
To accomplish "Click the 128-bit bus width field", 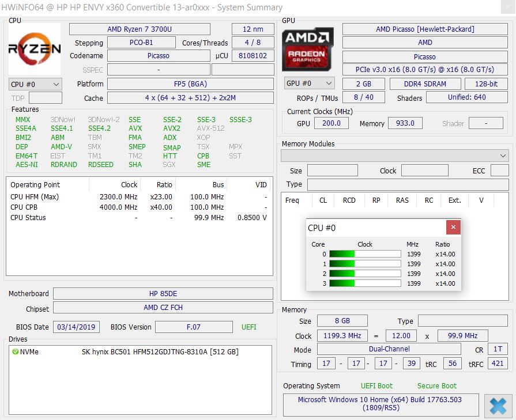I will pos(486,84).
